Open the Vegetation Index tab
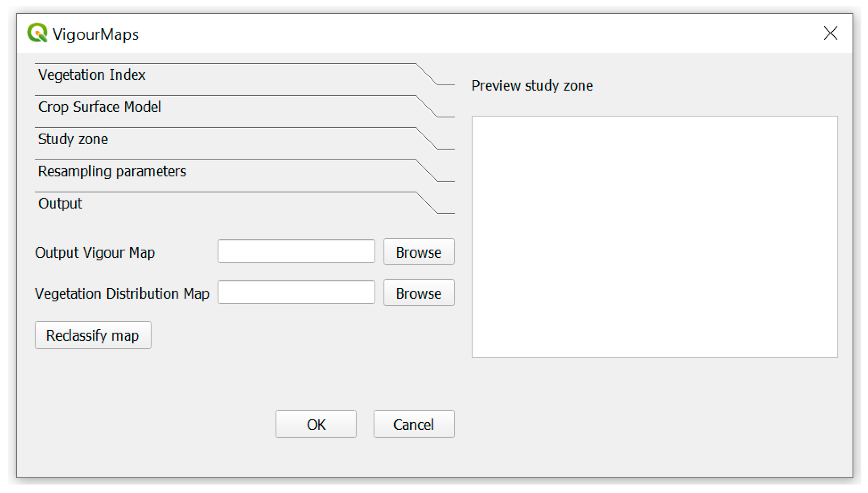Image resolution: width=868 pixels, height=493 pixels. point(92,75)
